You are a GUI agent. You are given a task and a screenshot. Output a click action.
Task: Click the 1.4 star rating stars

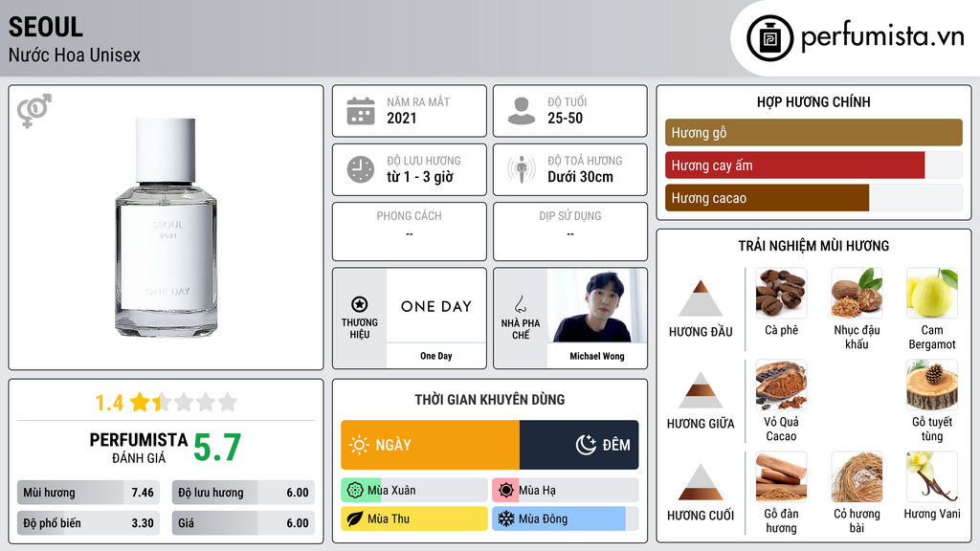[184, 402]
